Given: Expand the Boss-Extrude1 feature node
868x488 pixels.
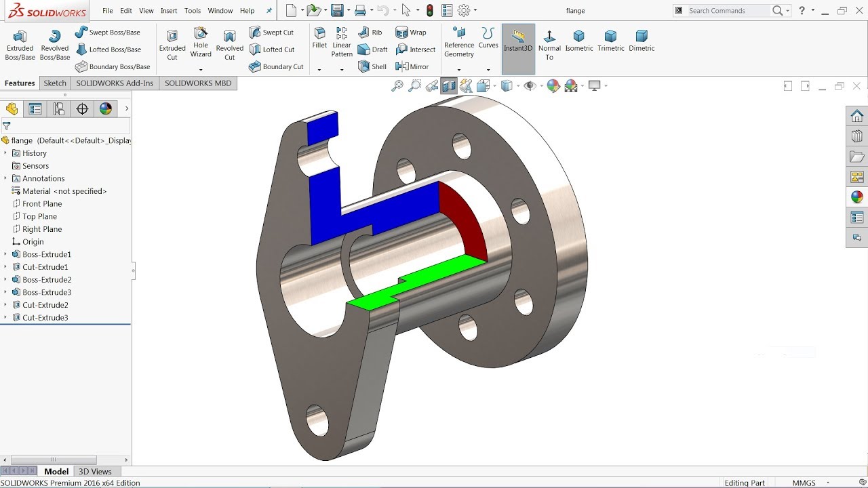Looking at the screenshot, I should 5,254.
